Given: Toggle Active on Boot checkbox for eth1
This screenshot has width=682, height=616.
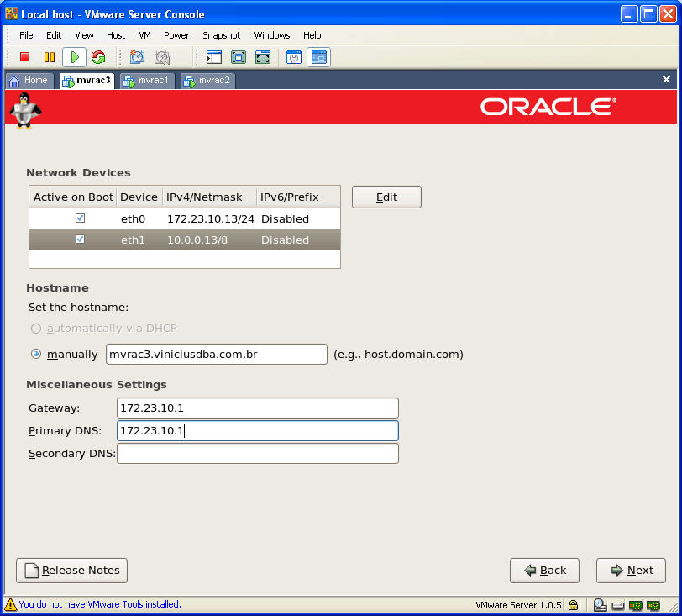Looking at the screenshot, I should [x=80, y=240].
